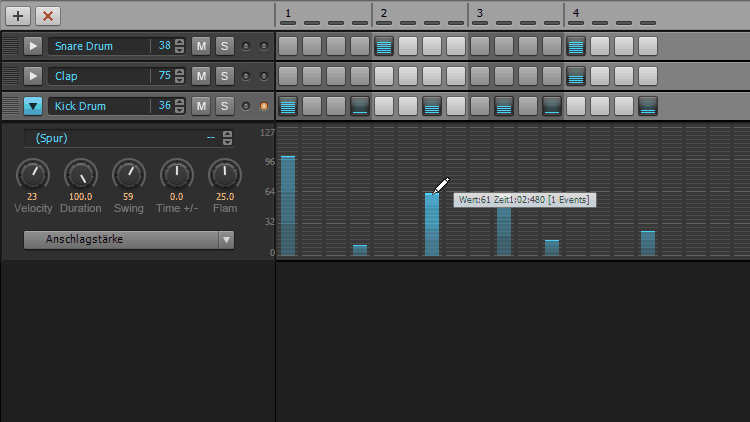
Task: Mute the Kick Drum lane
Action: coord(201,106)
